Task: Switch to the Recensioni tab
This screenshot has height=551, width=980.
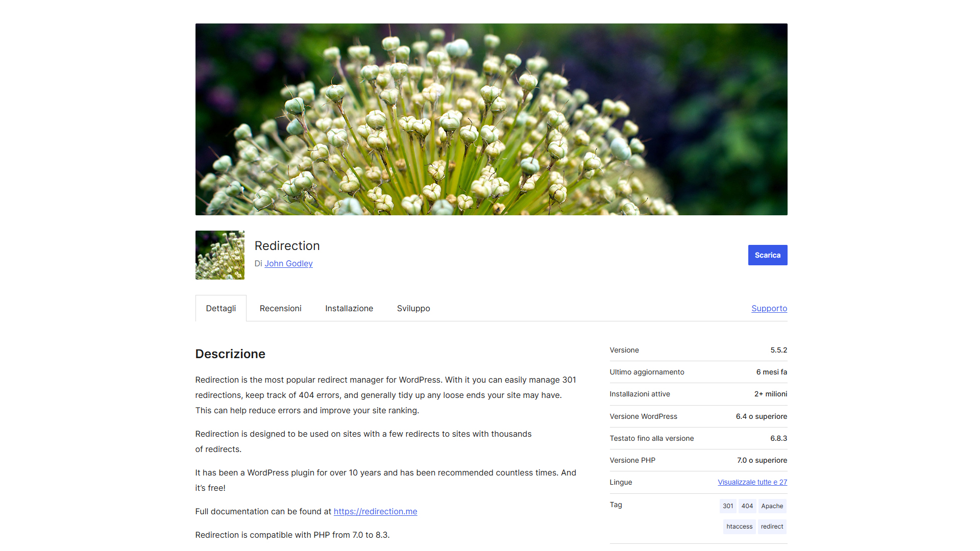Action: click(x=280, y=308)
